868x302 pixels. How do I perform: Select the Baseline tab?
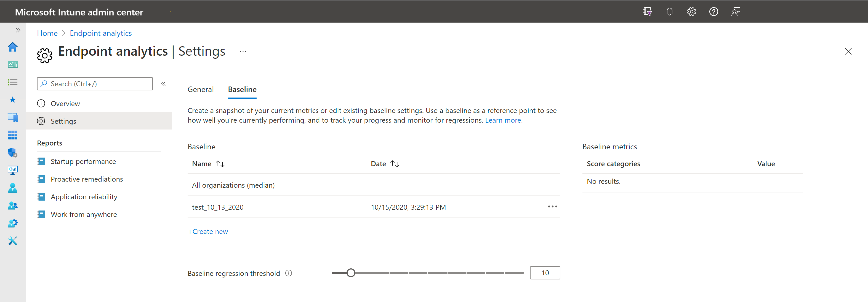[x=242, y=90]
